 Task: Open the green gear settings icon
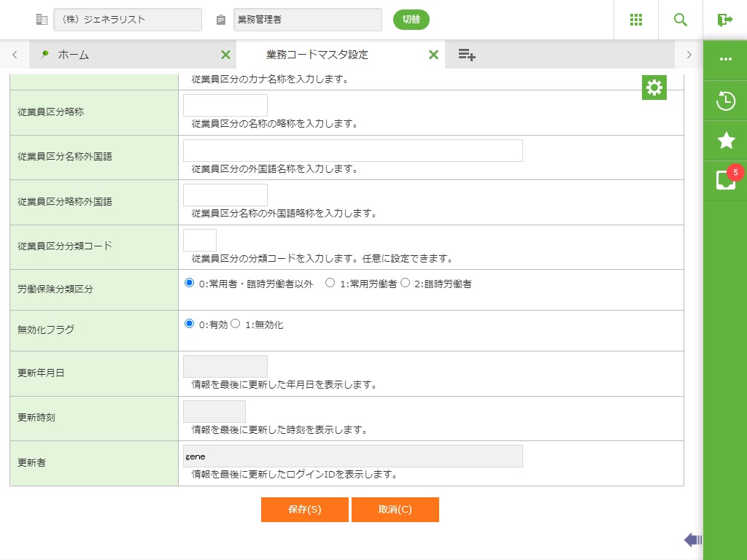tap(654, 87)
